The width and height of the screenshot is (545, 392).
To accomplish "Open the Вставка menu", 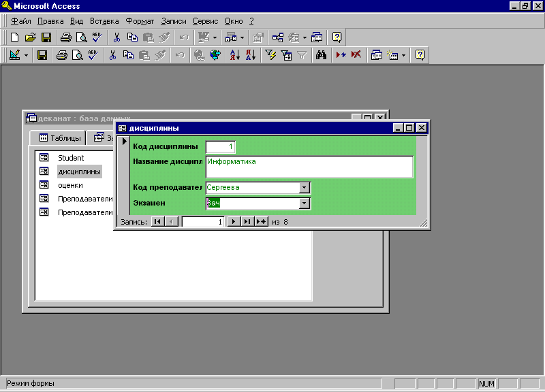I will pos(104,21).
